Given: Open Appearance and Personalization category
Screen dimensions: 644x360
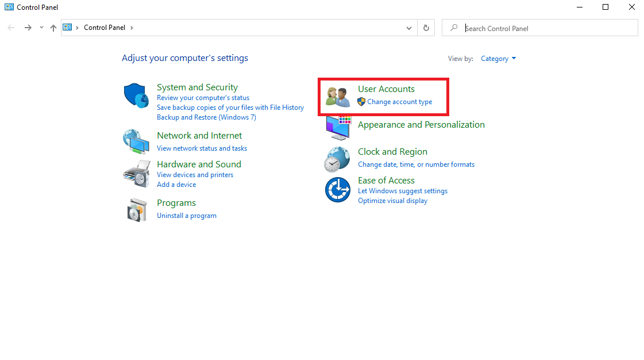Looking at the screenshot, I should point(421,125).
